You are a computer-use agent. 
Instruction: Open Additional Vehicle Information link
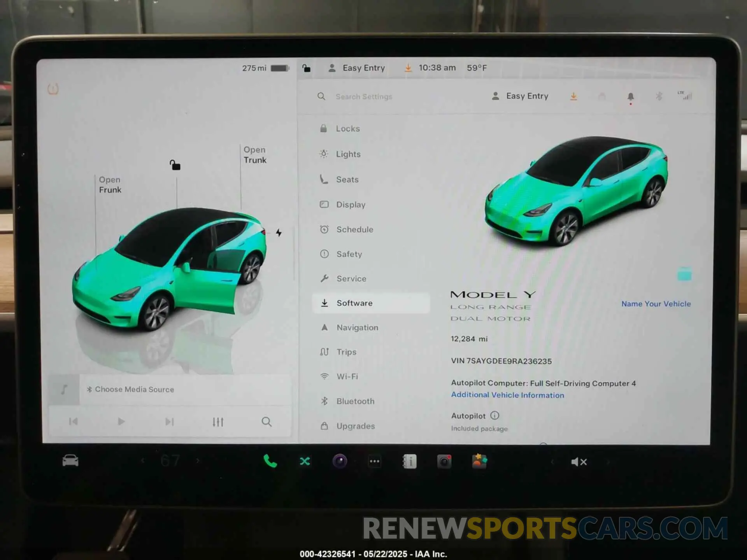(507, 395)
